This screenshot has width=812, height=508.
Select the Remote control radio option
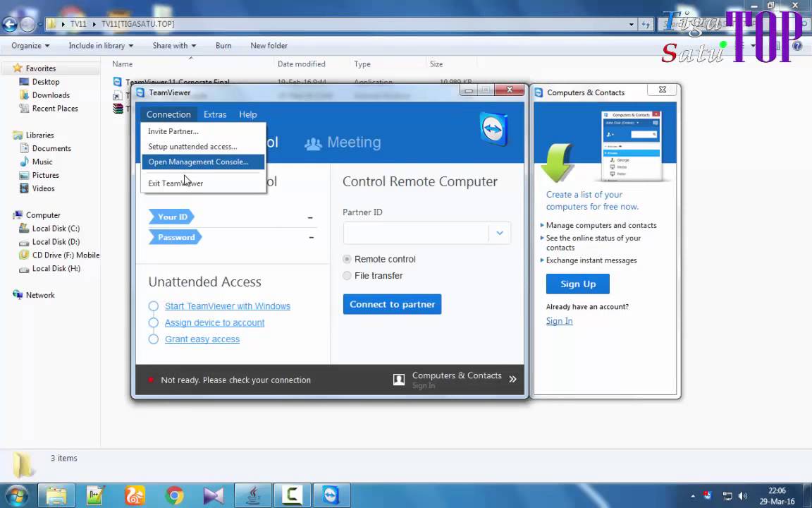[347, 259]
